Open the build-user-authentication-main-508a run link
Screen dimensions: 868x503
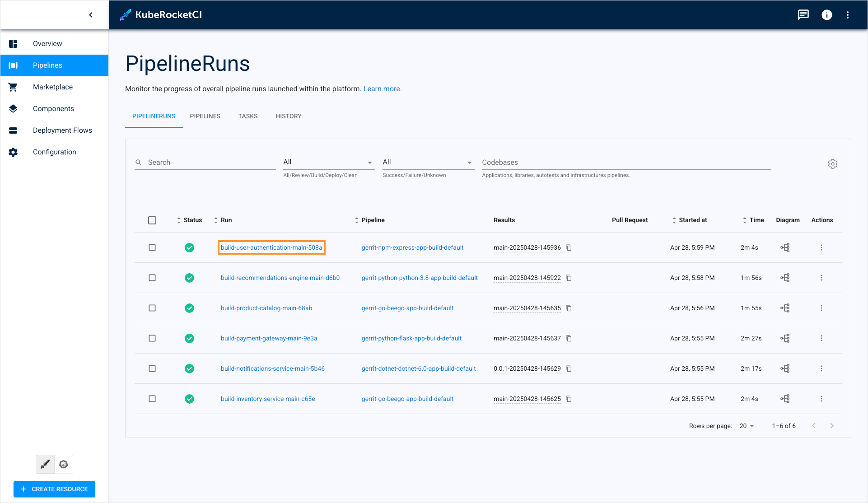point(271,247)
